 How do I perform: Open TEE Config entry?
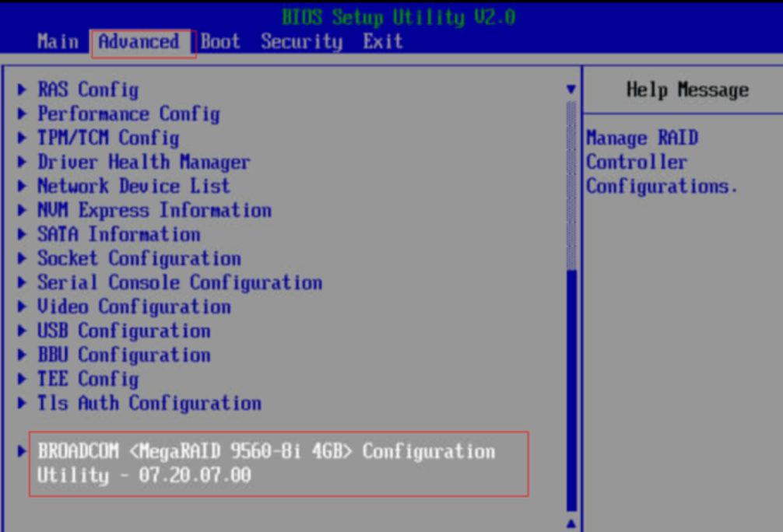(89, 380)
